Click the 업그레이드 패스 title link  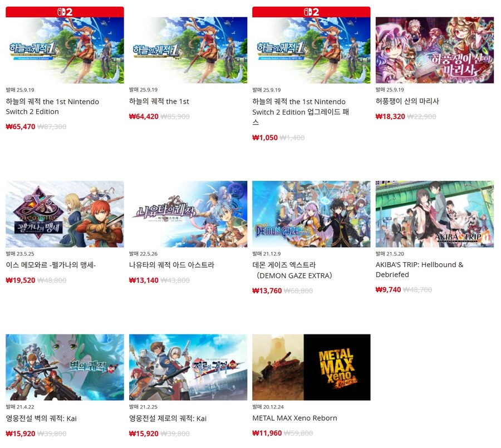pos(301,112)
